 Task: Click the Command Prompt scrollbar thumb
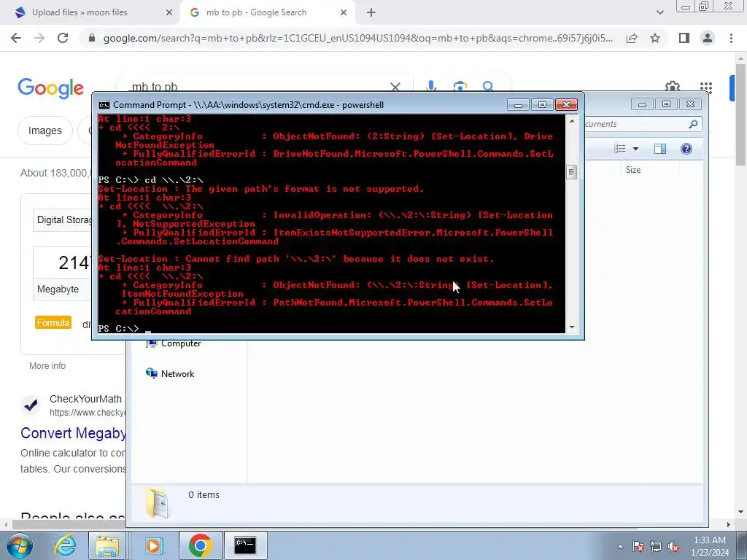click(x=572, y=172)
